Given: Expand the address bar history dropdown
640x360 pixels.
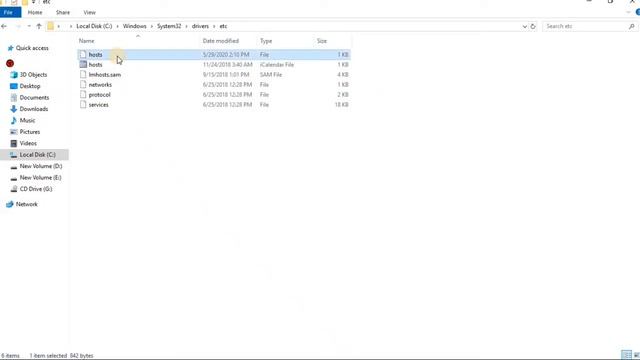Looking at the screenshot, I should 524,27.
